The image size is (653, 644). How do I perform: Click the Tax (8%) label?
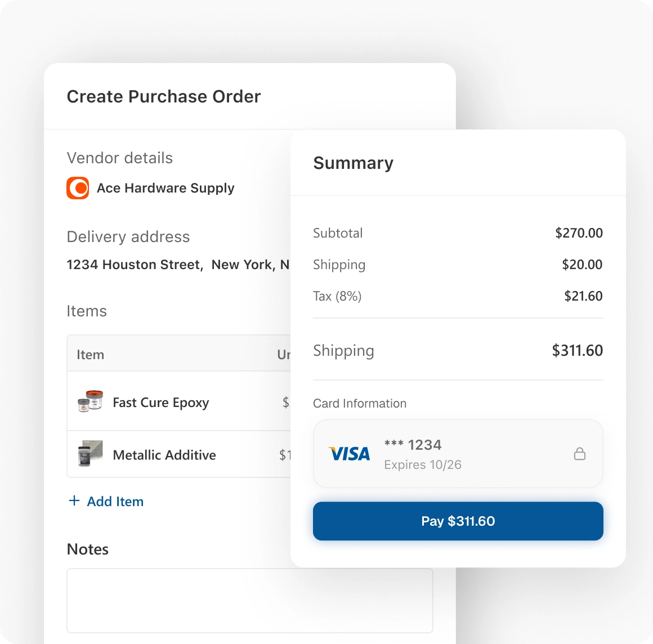(x=337, y=296)
